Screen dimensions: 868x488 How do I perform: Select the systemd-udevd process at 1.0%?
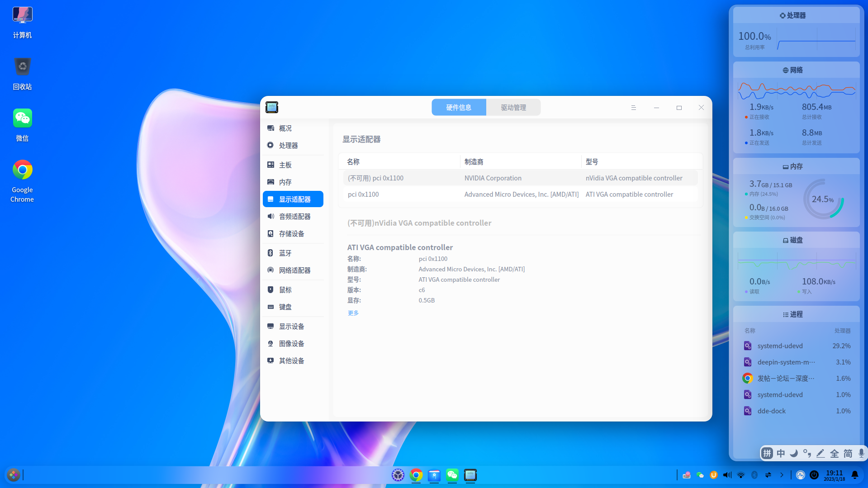797,395
